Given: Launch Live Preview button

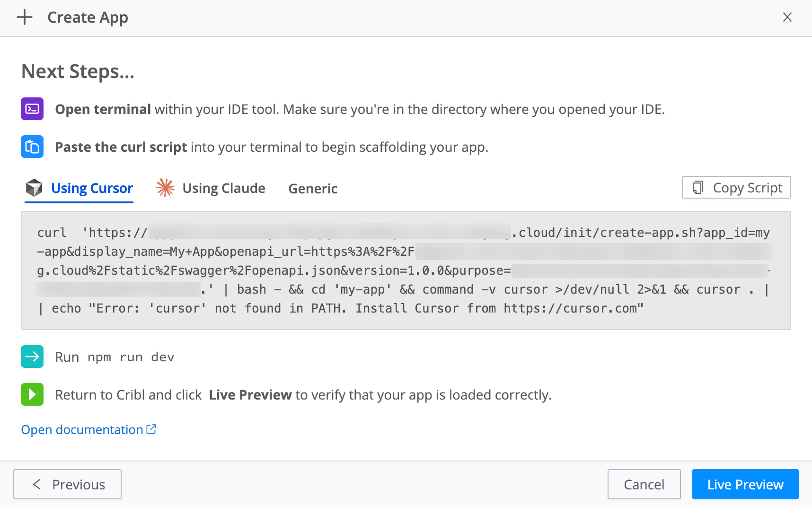Looking at the screenshot, I should (745, 484).
